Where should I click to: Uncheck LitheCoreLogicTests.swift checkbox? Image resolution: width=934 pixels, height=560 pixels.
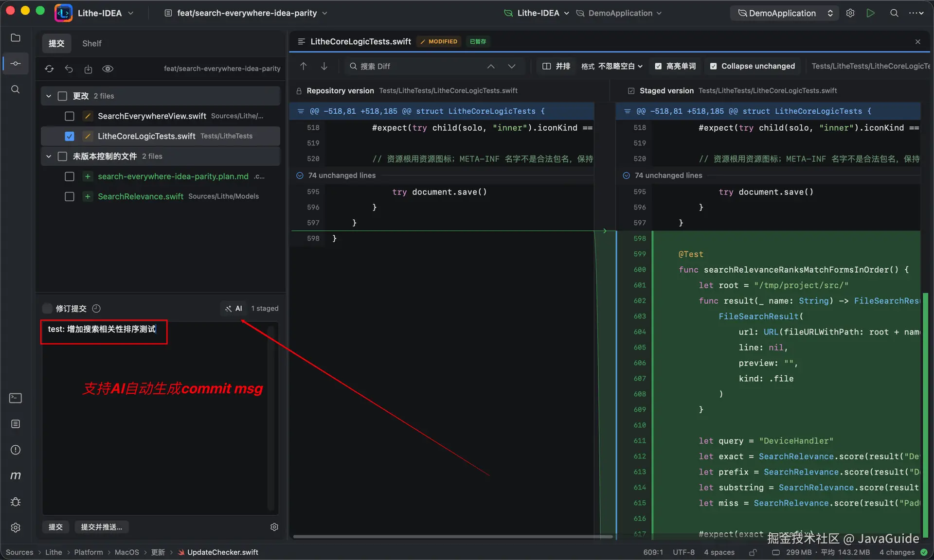pyautogui.click(x=70, y=136)
